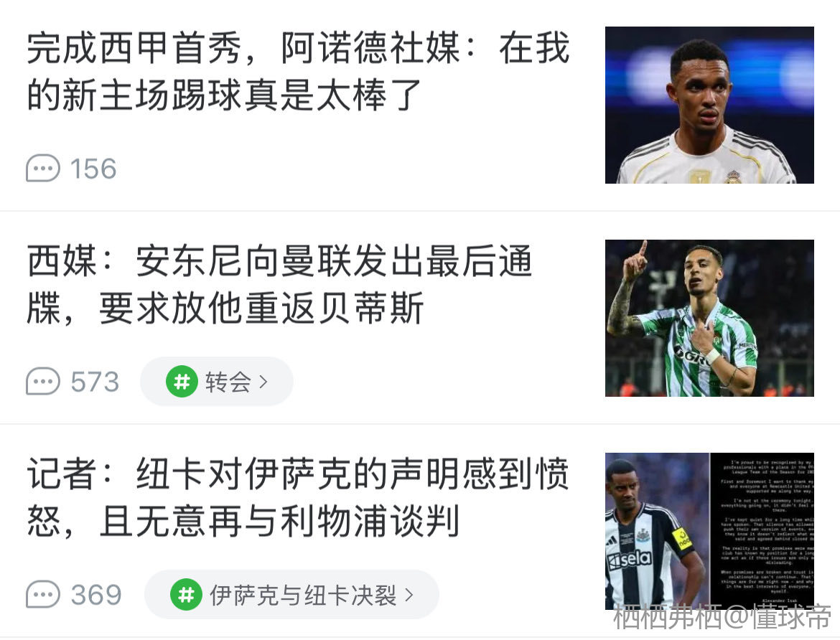
Task: Open comments icon for Antony Betis article
Action: coord(43,381)
